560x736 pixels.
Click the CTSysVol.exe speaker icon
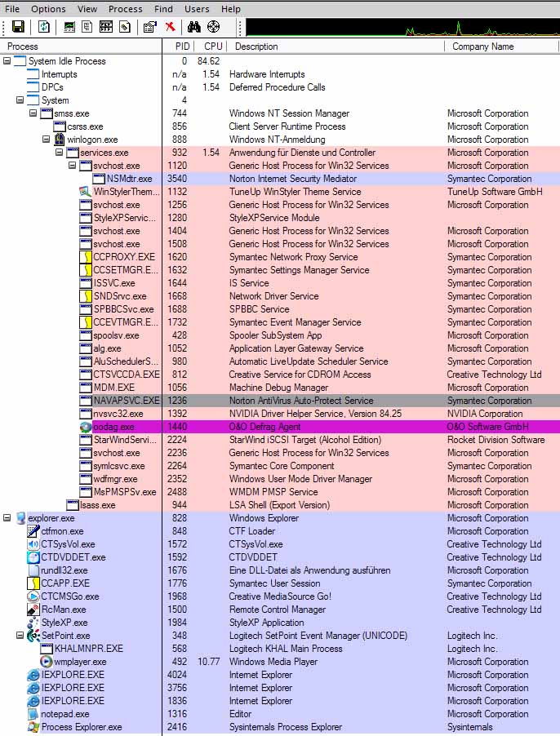[x=33, y=544]
